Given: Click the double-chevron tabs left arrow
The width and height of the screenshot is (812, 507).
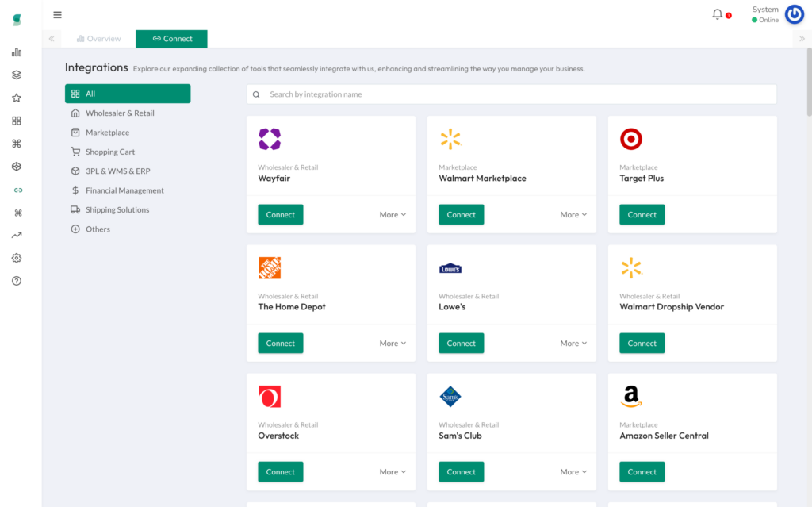Looking at the screenshot, I should click(x=52, y=39).
